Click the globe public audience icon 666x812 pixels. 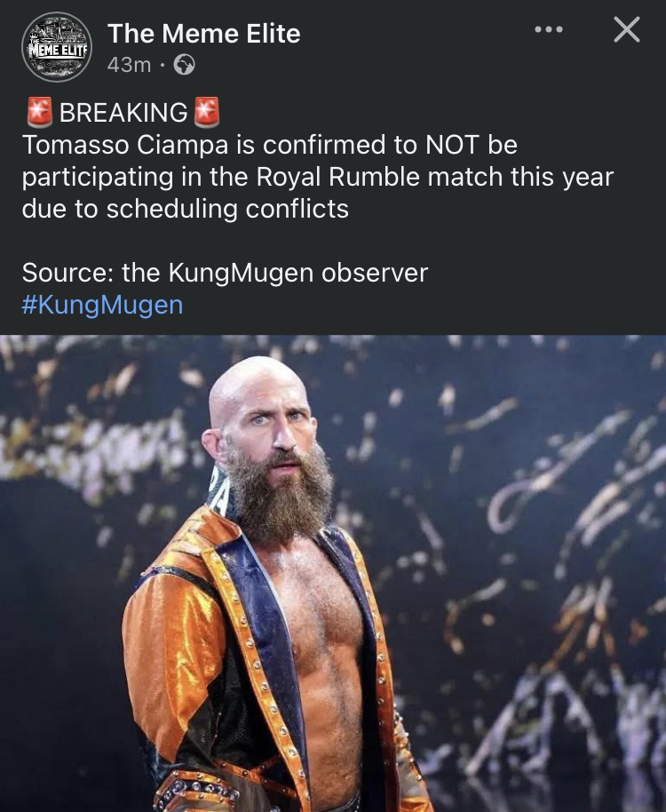[x=184, y=65]
